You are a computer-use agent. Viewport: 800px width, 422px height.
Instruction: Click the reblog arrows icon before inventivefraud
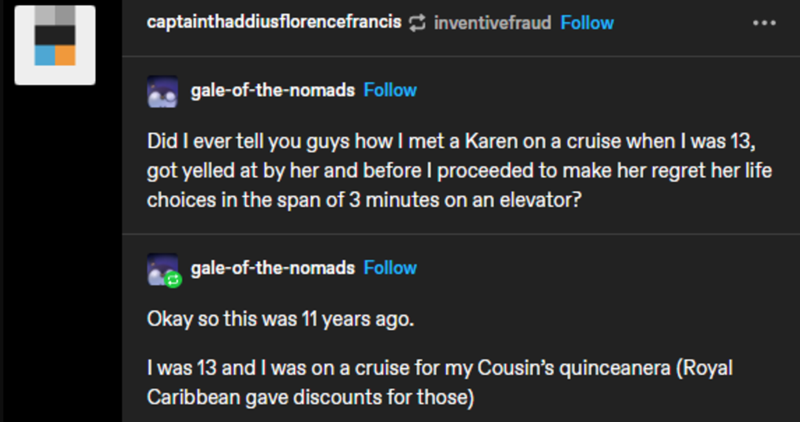tap(418, 23)
